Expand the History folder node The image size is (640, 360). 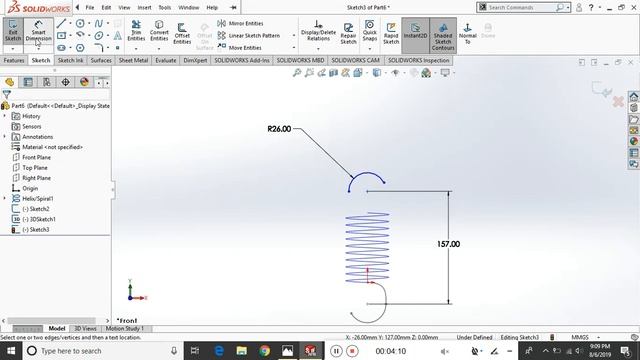(4, 116)
